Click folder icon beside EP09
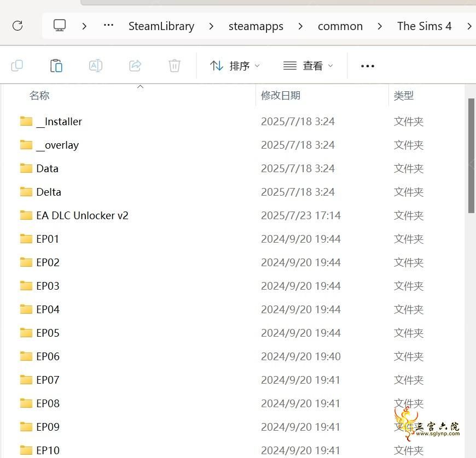The width and height of the screenshot is (476, 458). click(26, 426)
